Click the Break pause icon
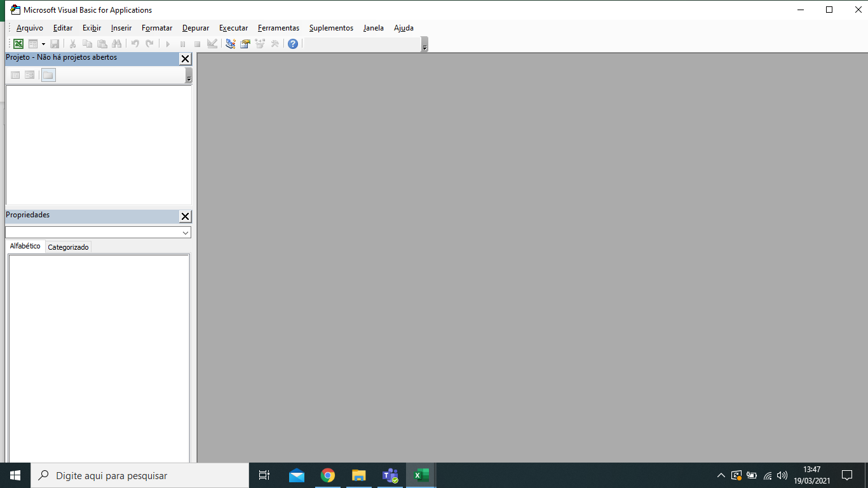This screenshot has height=488, width=868. coord(182,44)
